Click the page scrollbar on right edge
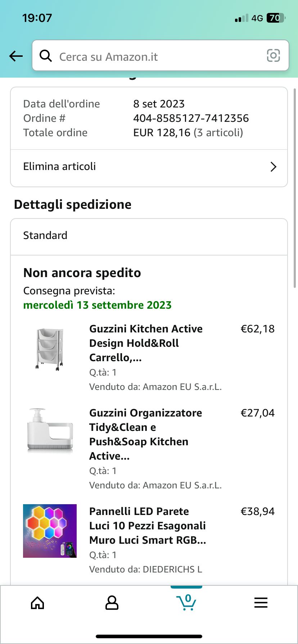 pyautogui.click(x=295, y=187)
